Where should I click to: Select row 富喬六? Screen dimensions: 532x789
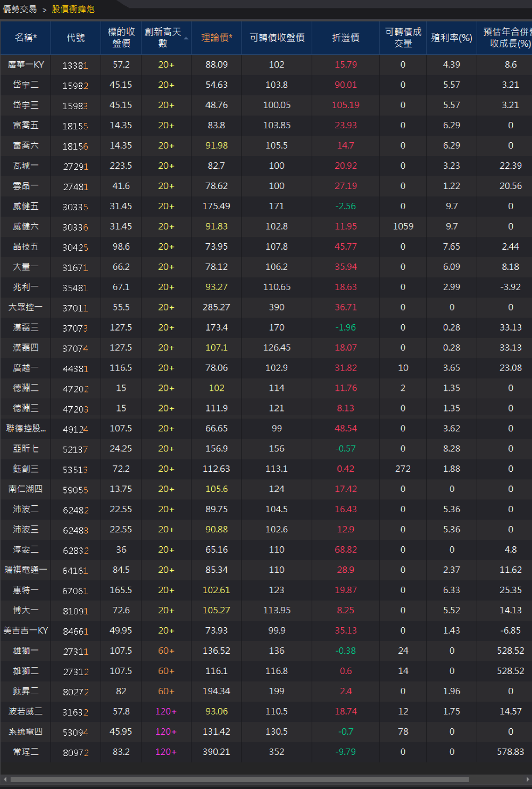point(266,145)
